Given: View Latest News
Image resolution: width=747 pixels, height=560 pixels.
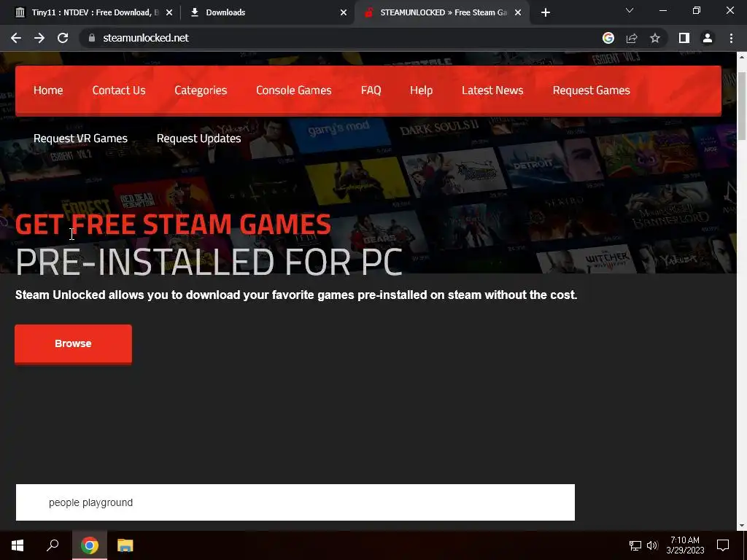Looking at the screenshot, I should pos(492,90).
